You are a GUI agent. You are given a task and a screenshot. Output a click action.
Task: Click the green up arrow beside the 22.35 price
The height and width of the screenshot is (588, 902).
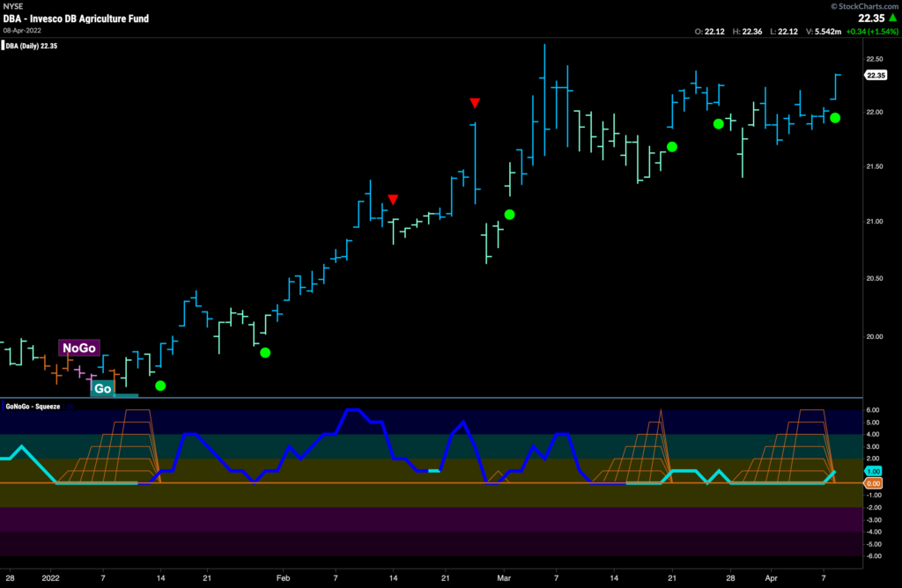point(893,18)
